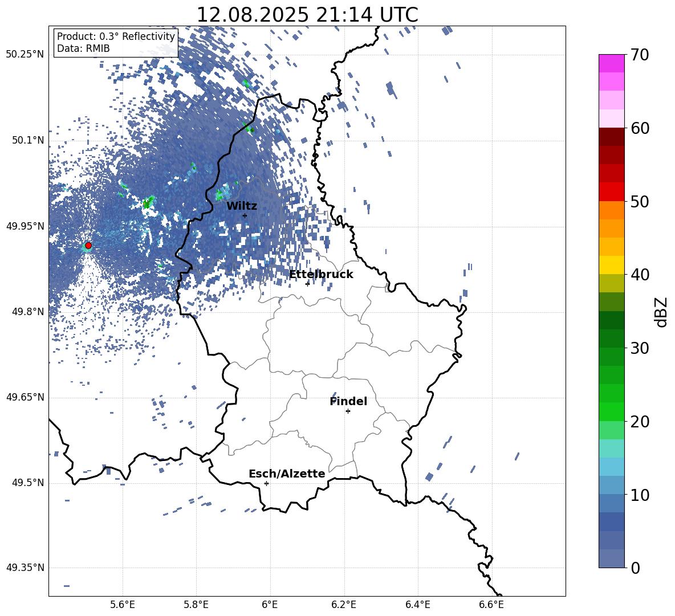Click the 70 tick on colorbar
Viewport: 675px width, 616px height.
640,55
